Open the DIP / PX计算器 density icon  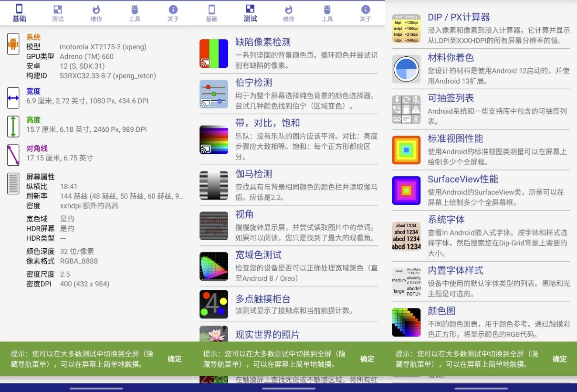point(406,29)
